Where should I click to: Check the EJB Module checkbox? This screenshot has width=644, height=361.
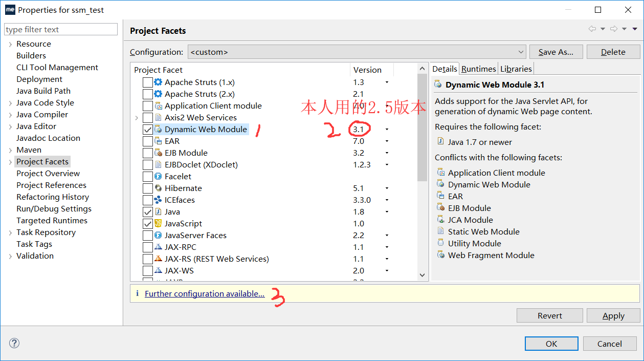tap(147, 153)
